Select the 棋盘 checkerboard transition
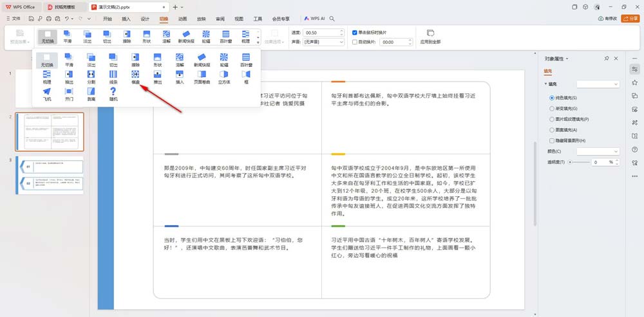 135,77
